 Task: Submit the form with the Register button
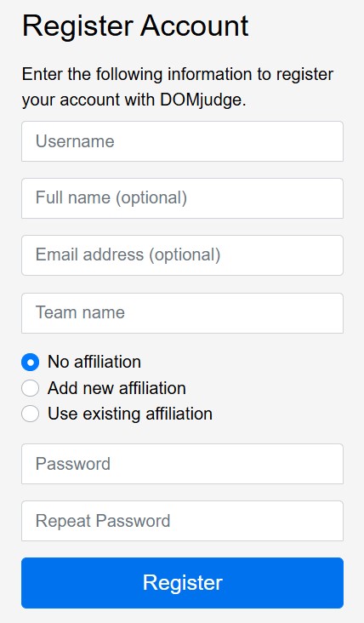[x=182, y=583]
